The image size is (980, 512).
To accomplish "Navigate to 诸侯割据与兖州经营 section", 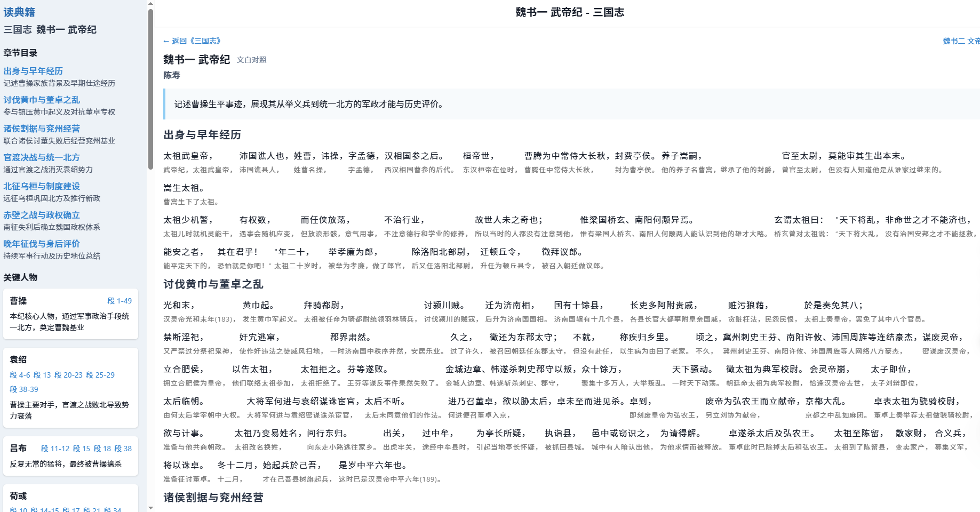I will (42, 129).
